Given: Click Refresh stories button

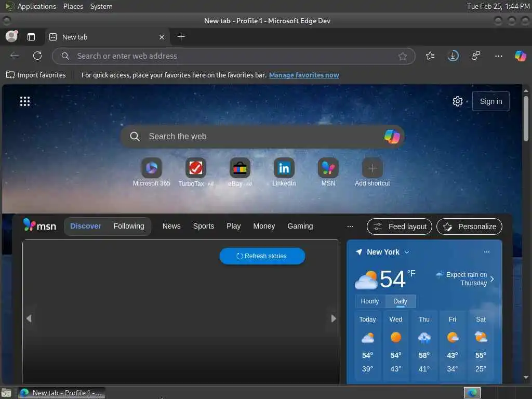Looking at the screenshot, I should (x=262, y=256).
